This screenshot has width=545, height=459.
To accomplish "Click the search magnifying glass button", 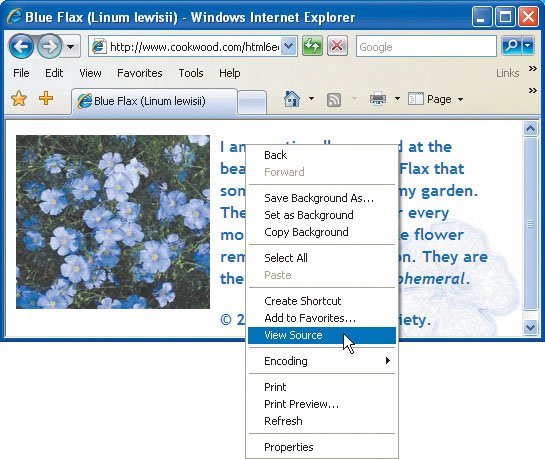I will 511,46.
